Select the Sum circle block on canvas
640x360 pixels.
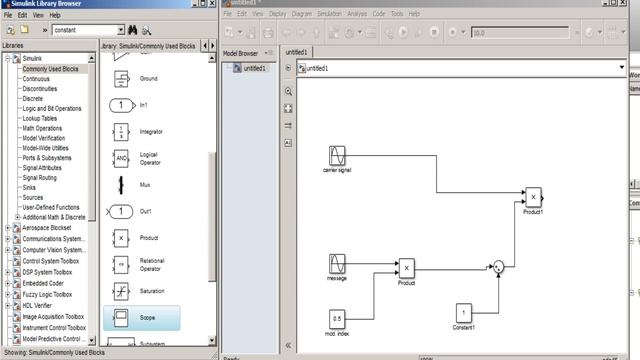pyautogui.click(x=498, y=267)
